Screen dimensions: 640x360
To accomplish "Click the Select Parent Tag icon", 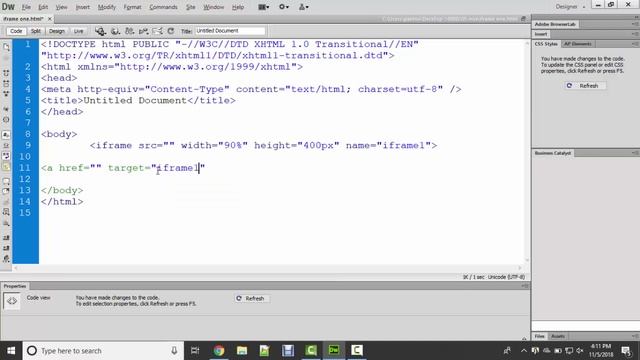I will pyautogui.click(x=6, y=109).
